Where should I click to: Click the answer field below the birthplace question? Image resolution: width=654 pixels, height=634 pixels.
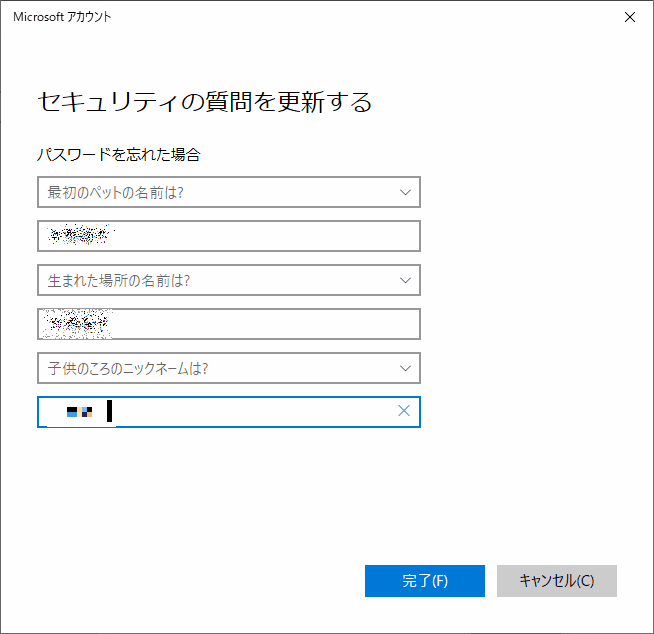[229, 324]
